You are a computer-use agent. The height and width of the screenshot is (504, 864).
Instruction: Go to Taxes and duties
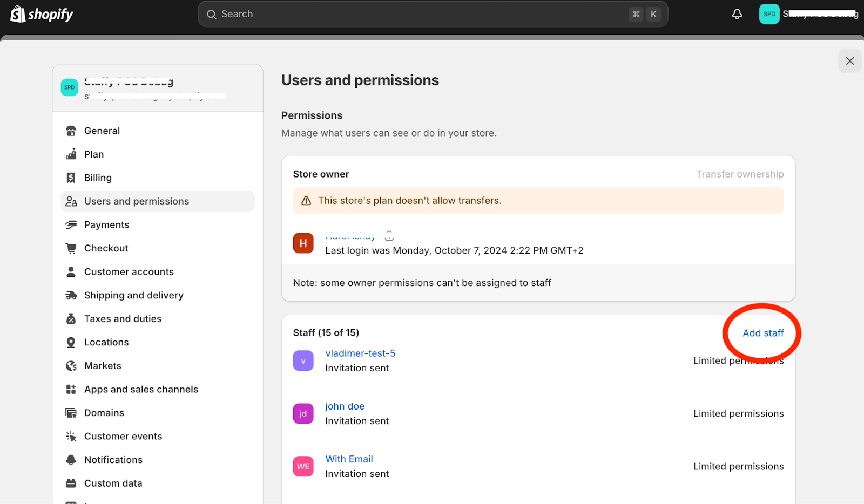[x=158, y=319]
